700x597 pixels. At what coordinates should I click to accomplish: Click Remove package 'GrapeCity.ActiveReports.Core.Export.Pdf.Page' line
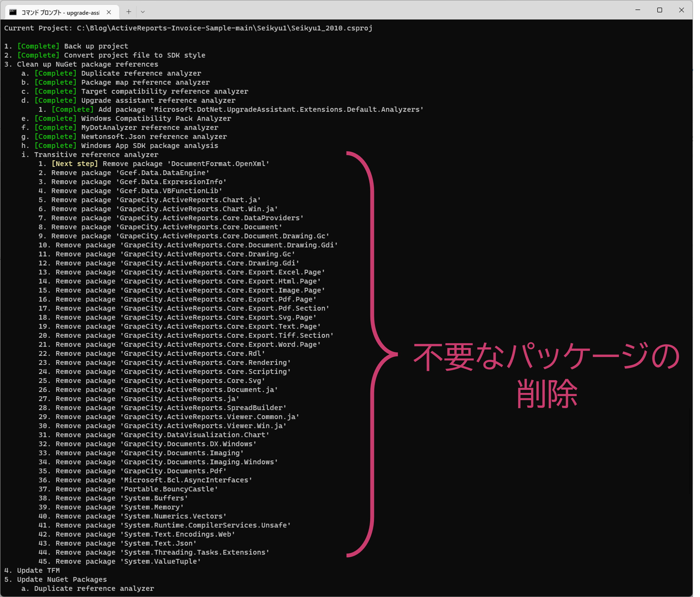click(x=177, y=300)
